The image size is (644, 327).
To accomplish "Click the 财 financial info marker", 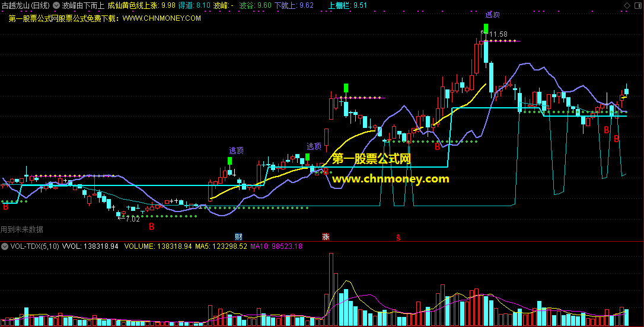I will pos(238,237).
